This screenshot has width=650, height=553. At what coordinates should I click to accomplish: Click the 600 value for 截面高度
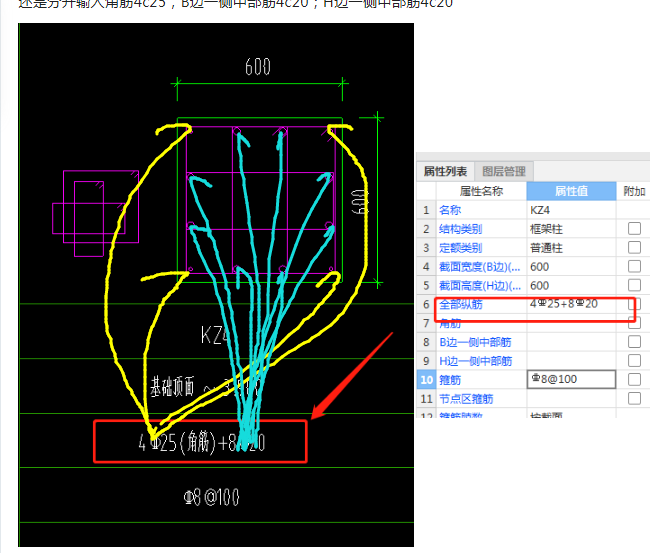pos(571,286)
